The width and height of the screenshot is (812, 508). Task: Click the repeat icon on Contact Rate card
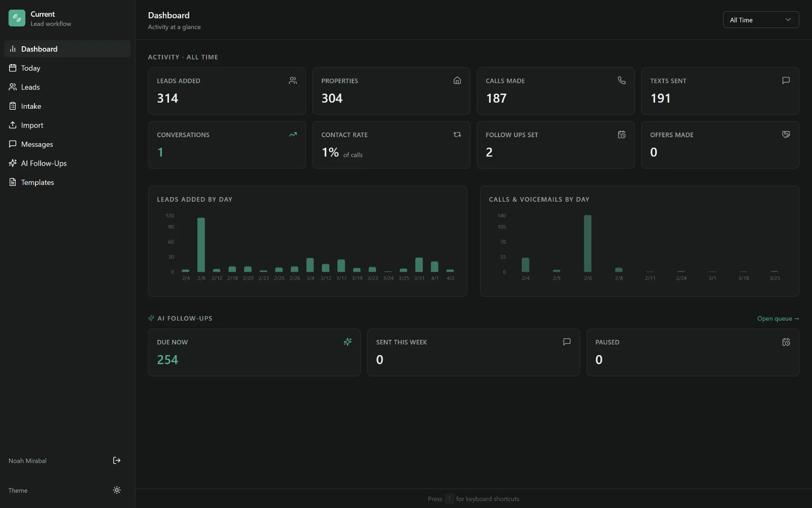tap(457, 135)
